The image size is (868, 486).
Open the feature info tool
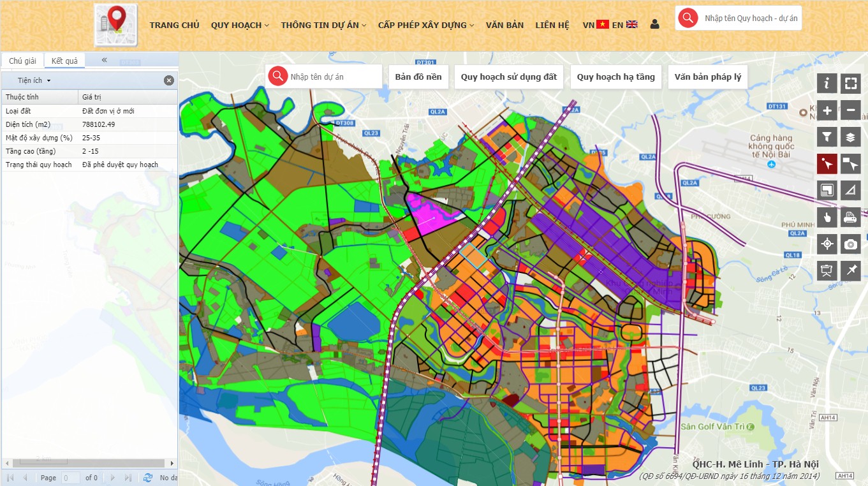pos(827,83)
